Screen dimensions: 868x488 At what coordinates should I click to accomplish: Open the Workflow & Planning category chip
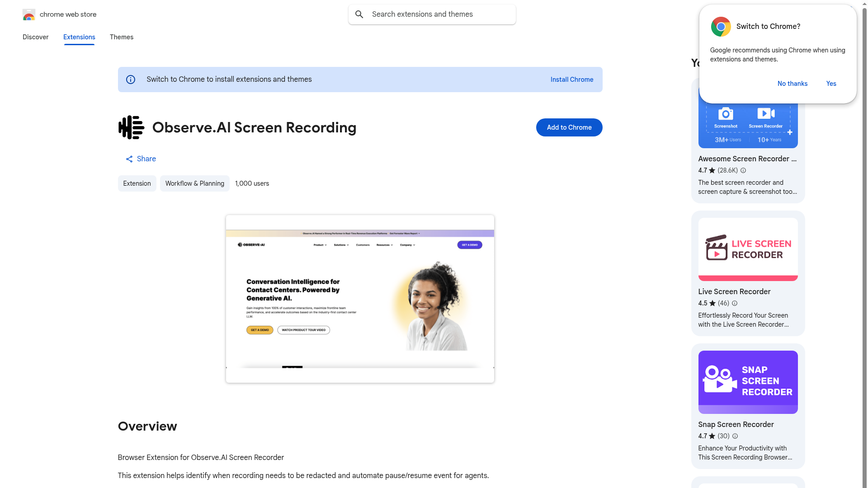(195, 183)
